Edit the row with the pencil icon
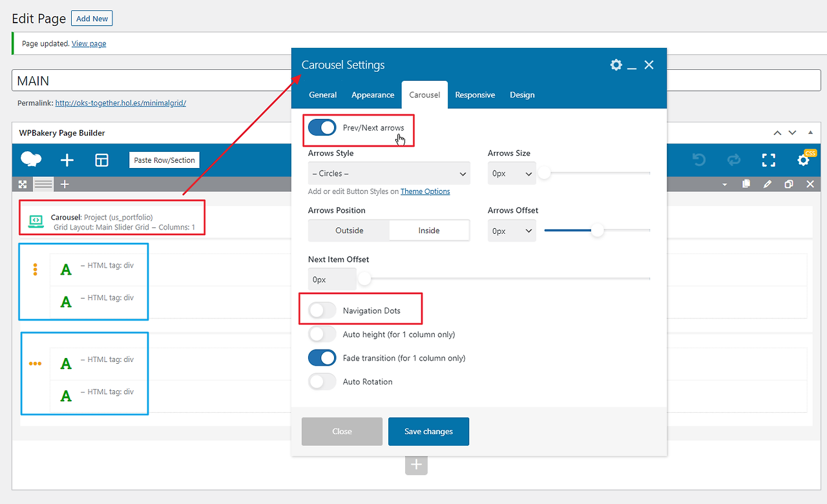 768,184
